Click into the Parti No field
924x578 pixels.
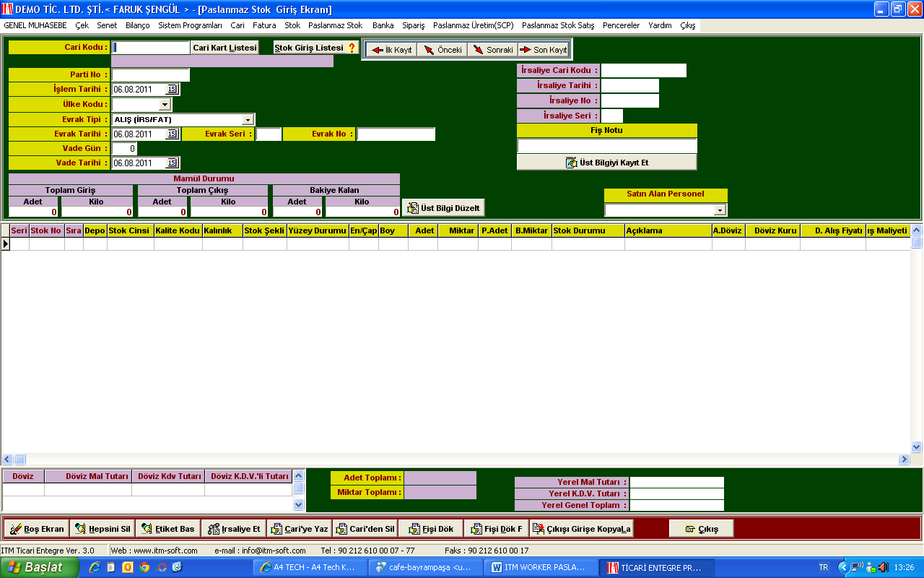151,75
